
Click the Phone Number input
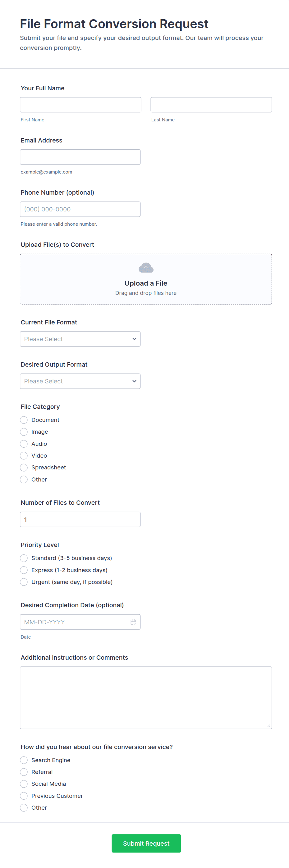(x=80, y=209)
